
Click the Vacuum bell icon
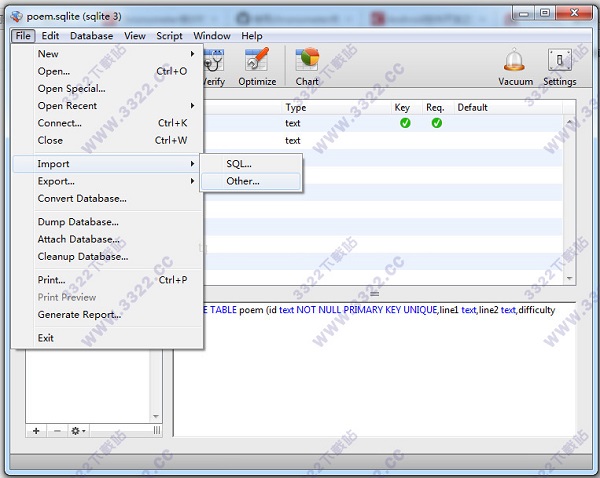pos(515,66)
